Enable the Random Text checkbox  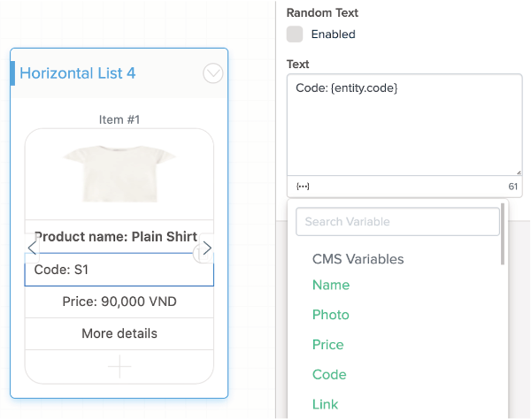pos(295,34)
